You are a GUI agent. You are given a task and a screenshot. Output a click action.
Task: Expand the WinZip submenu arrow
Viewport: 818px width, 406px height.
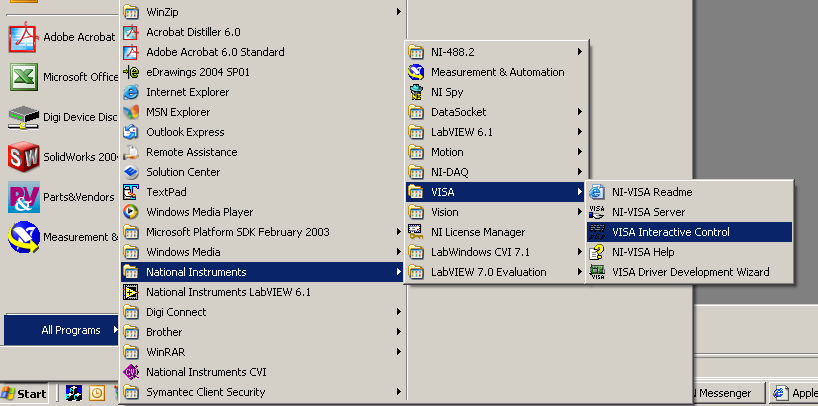[399, 11]
